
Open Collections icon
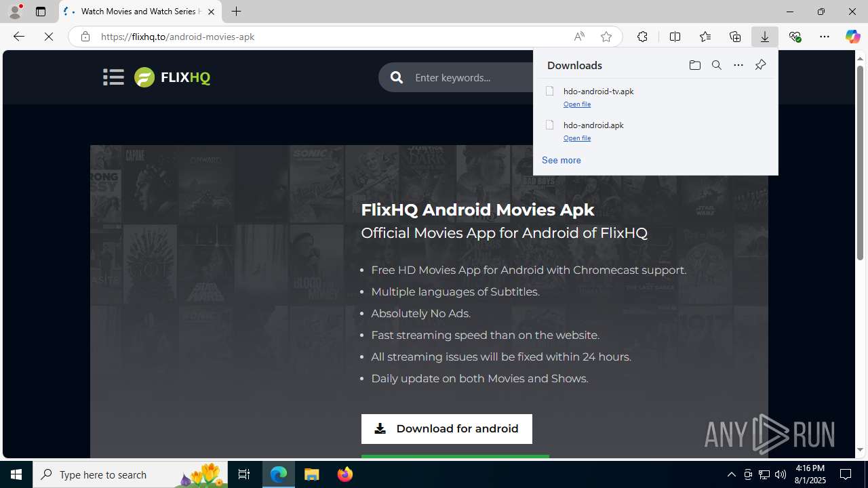tap(734, 37)
